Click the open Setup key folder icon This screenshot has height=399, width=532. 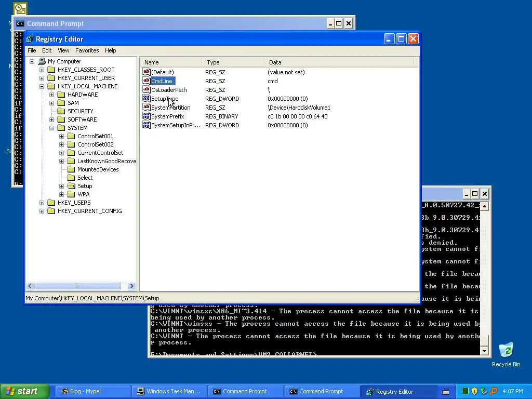click(x=71, y=186)
